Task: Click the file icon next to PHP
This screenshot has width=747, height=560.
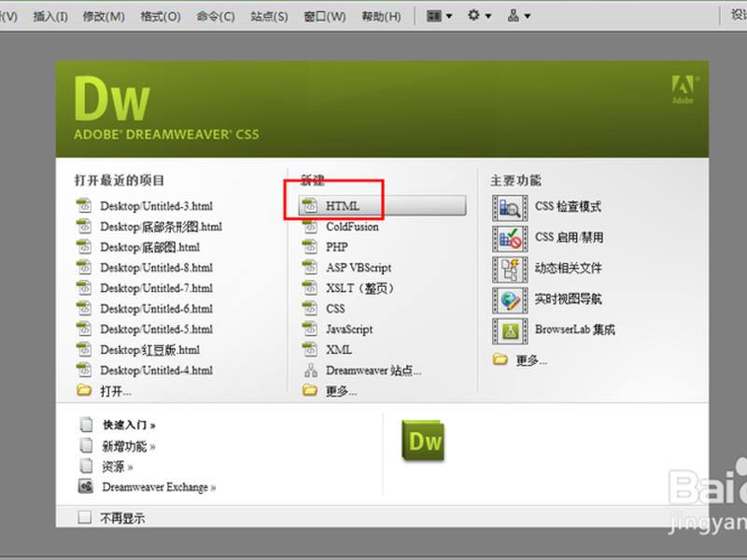Action: click(x=310, y=247)
